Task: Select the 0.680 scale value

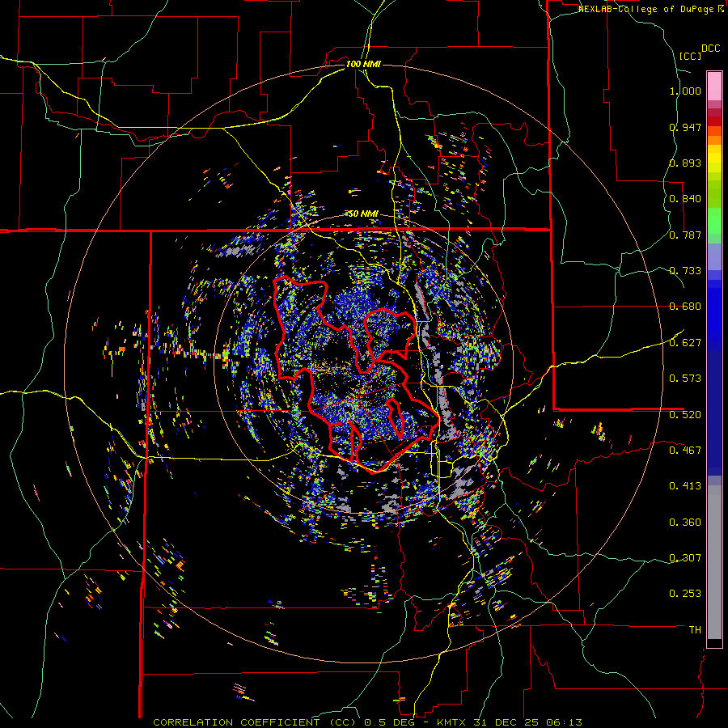Action: click(685, 307)
